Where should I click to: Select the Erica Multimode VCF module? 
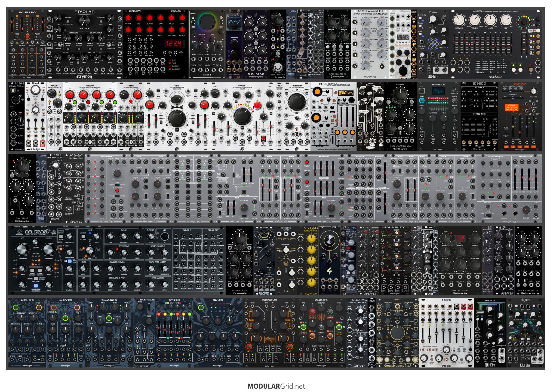click(240, 261)
